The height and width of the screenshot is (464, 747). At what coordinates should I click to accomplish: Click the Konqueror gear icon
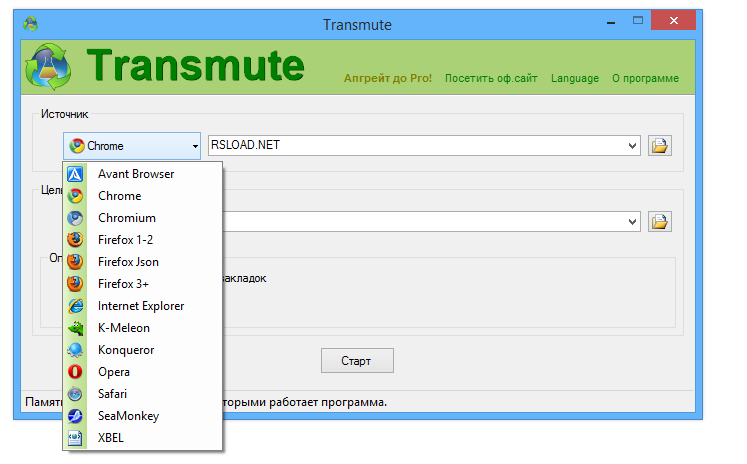pos(75,350)
